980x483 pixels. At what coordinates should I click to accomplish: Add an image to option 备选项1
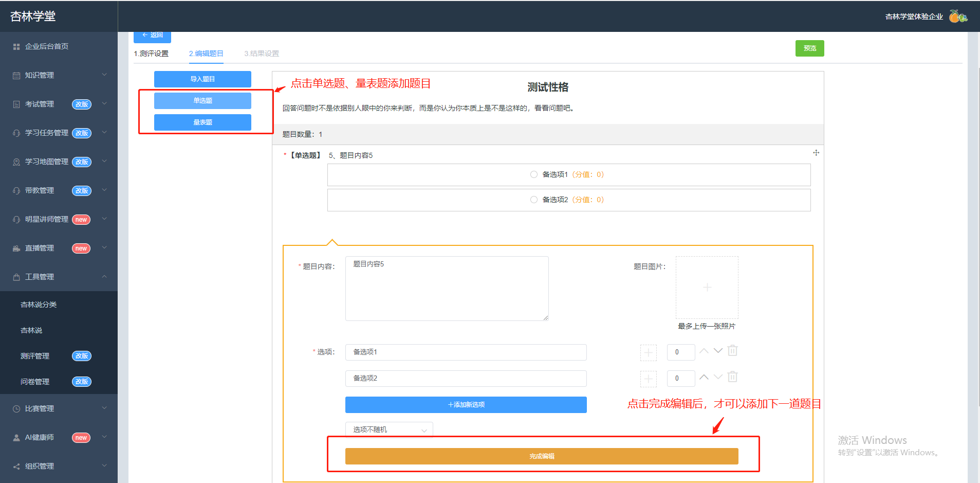[x=649, y=352]
